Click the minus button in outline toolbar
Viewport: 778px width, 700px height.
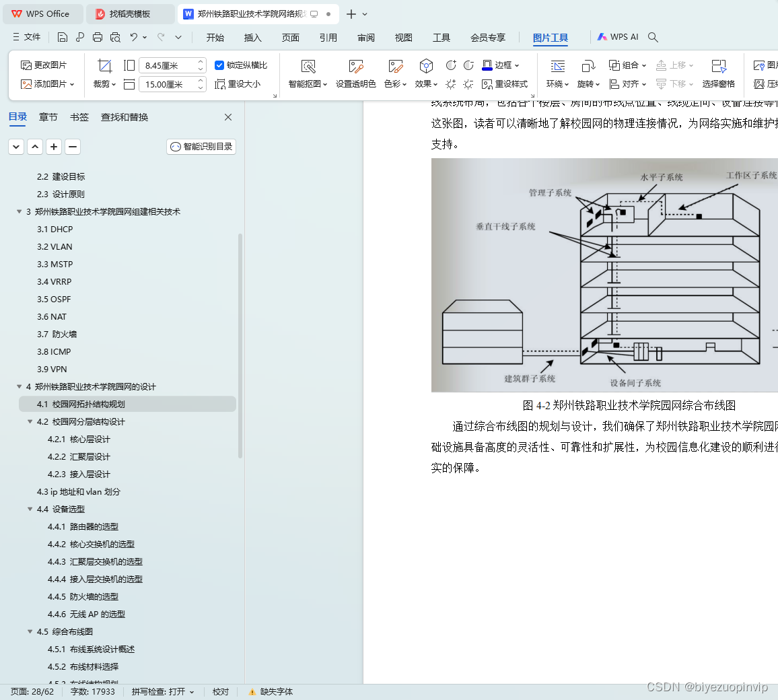(73, 146)
